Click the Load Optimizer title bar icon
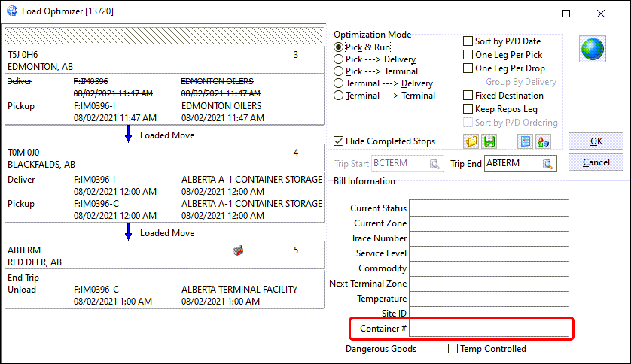631x364 pixels. click(11, 12)
